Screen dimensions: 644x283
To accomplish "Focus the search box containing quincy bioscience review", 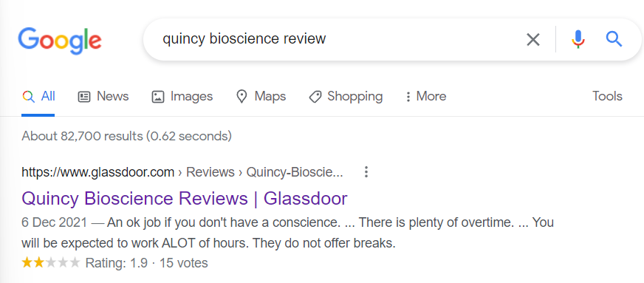I will click(x=337, y=39).
